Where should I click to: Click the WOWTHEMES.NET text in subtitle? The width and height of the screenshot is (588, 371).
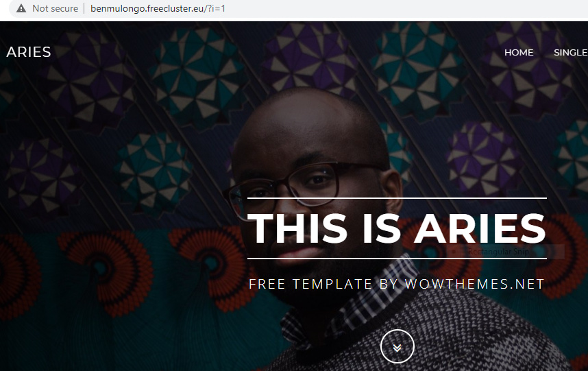click(x=474, y=284)
